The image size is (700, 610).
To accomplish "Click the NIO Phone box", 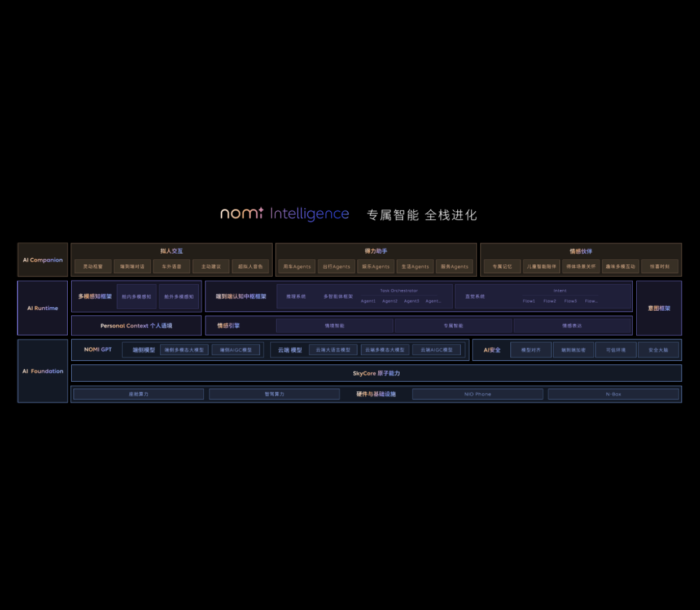I will (x=478, y=394).
